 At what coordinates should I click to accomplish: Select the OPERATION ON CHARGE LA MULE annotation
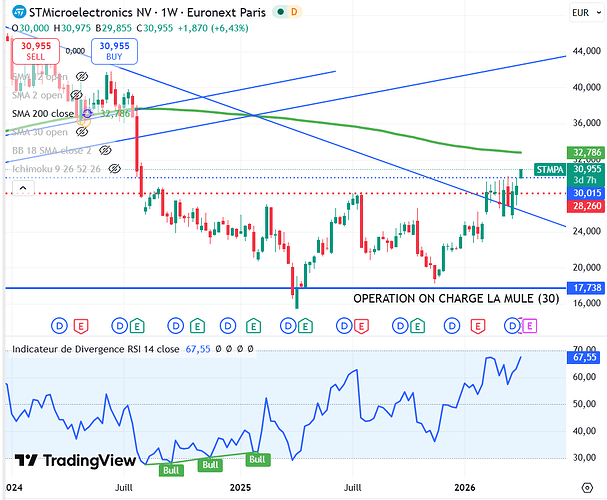(456, 298)
